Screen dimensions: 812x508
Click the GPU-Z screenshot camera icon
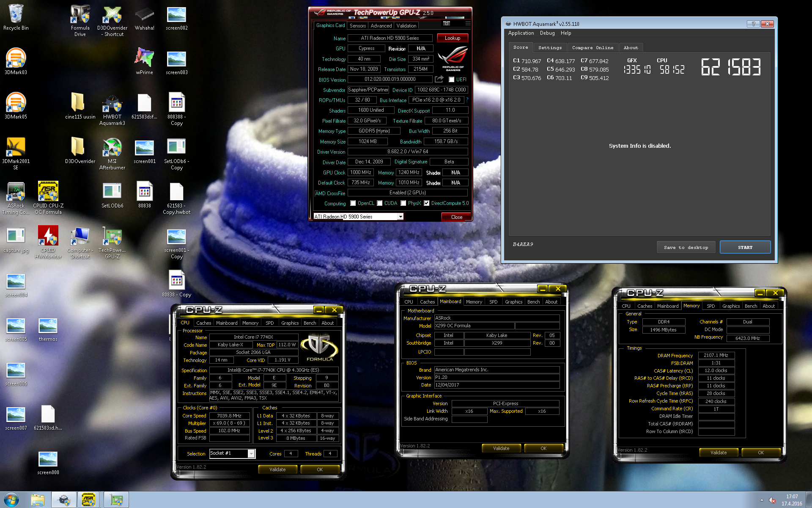pyautogui.click(x=447, y=23)
